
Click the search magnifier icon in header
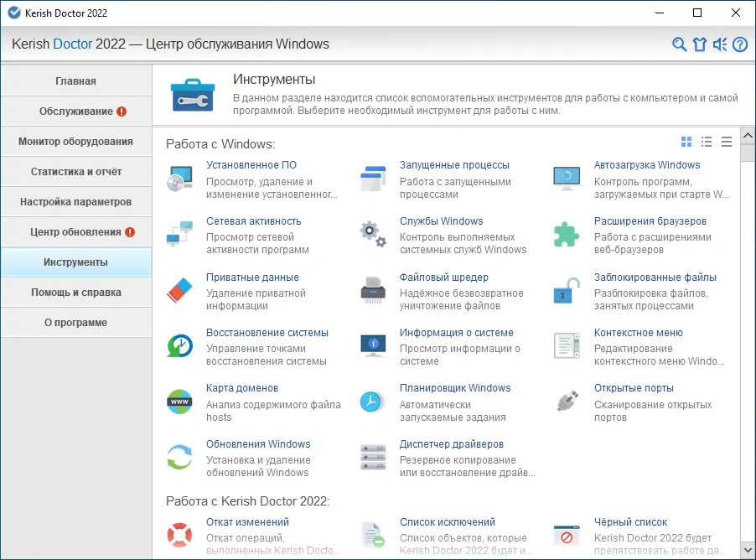click(680, 44)
